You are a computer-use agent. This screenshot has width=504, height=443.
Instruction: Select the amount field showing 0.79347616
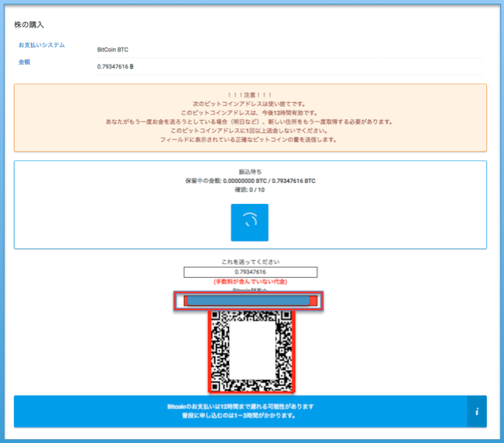tap(250, 272)
